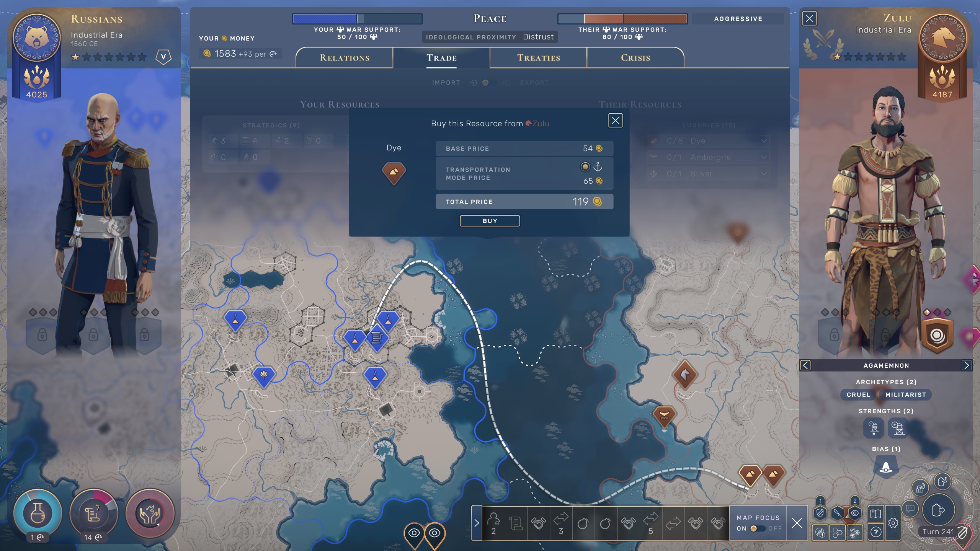Select the gold-coin transportation mode option
This screenshot has height=551, width=980.
pyautogui.click(x=585, y=167)
